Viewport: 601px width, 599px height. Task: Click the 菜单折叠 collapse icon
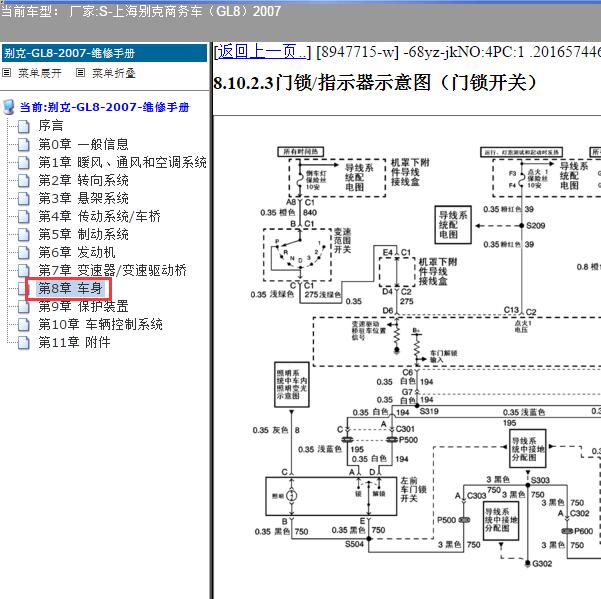pos(80,72)
